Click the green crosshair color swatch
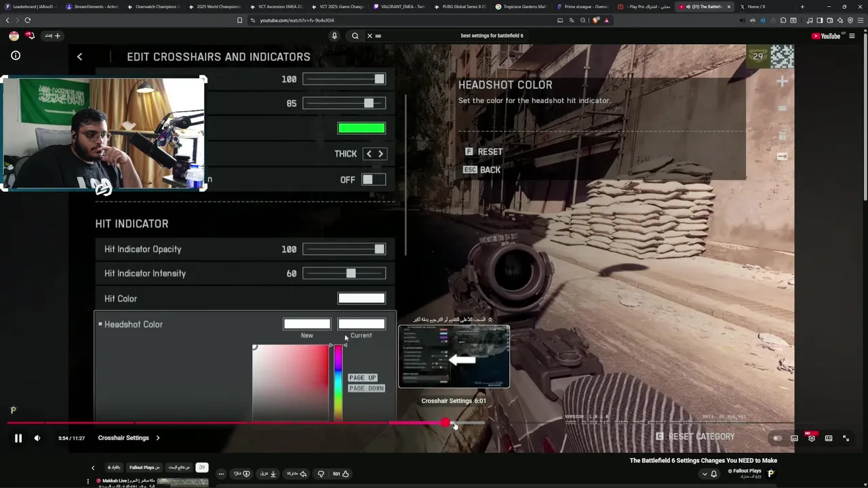868x488 pixels. (361, 128)
